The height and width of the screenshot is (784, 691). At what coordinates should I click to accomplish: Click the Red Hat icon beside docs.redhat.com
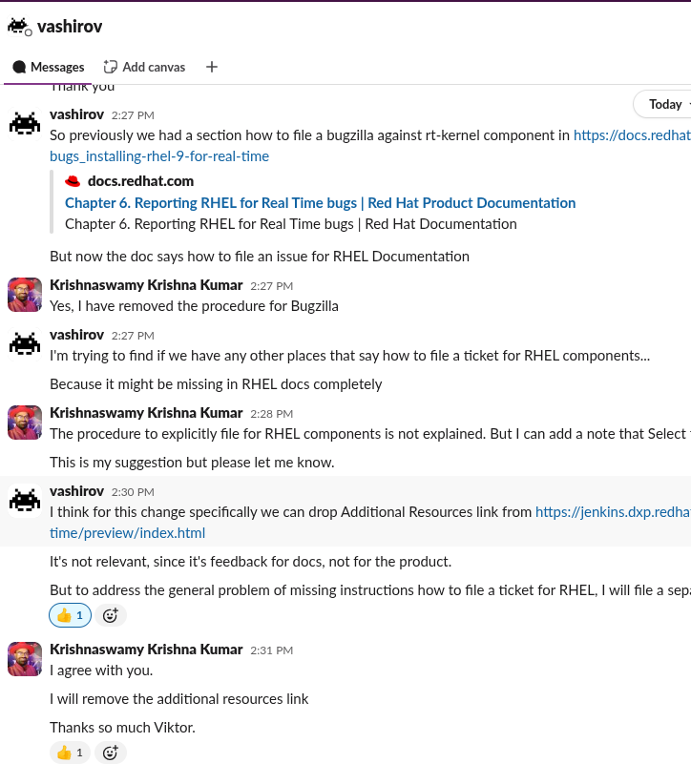click(73, 181)
